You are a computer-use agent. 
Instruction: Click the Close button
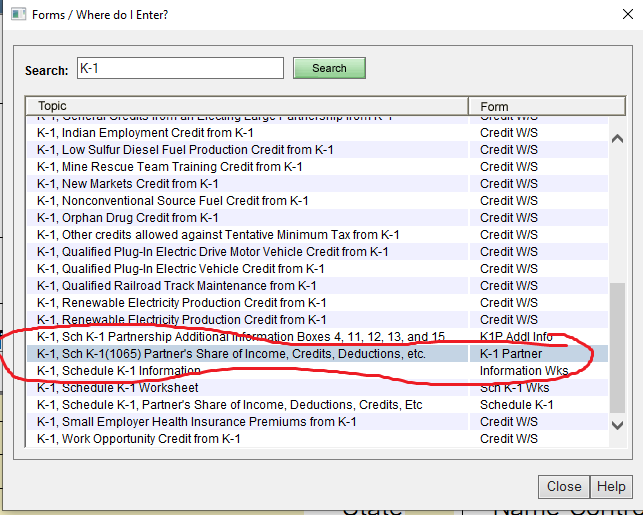click(x=564, y=486)
